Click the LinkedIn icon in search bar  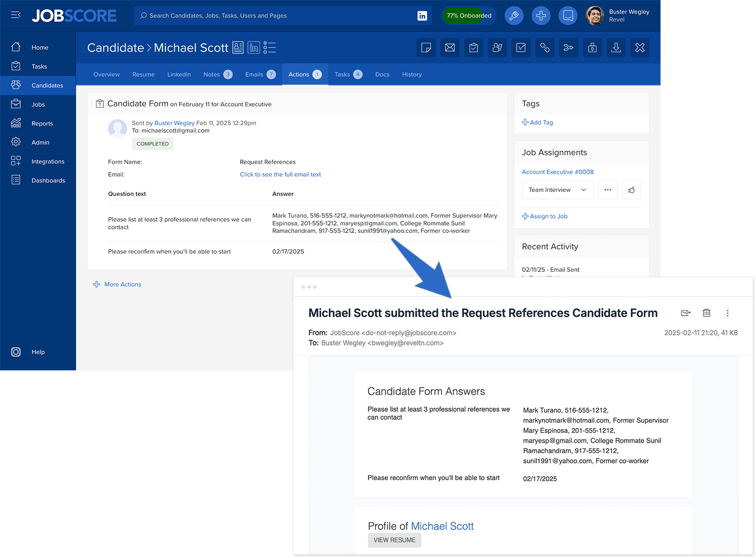(x=422, y=16)
